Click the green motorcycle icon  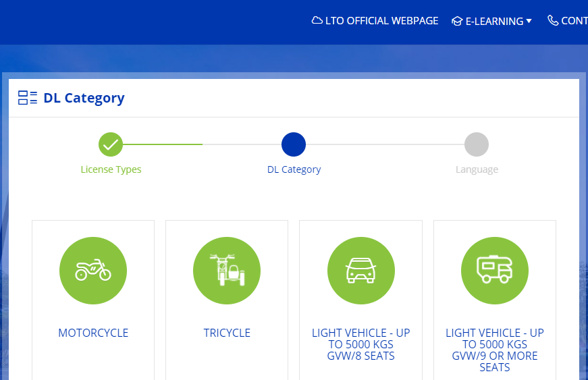point(93,271)
